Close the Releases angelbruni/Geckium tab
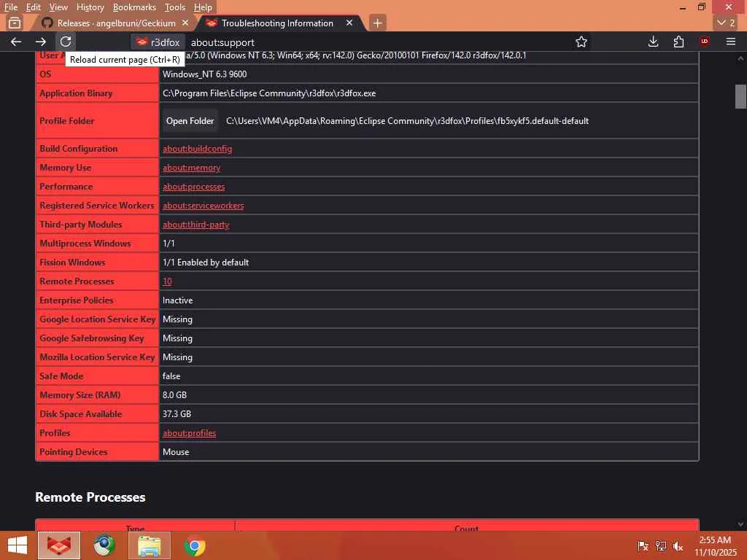Image resolution: width=747 pixels, height=560 pixels. [185, 23]
